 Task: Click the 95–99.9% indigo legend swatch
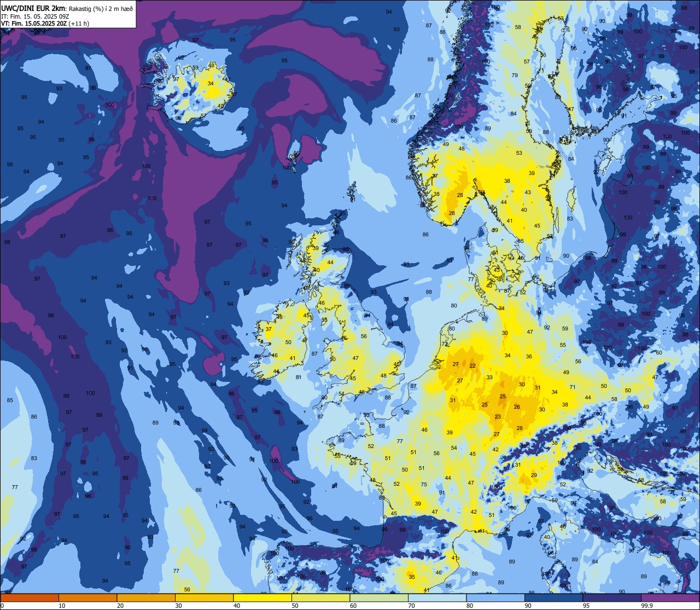pos(612,597)
